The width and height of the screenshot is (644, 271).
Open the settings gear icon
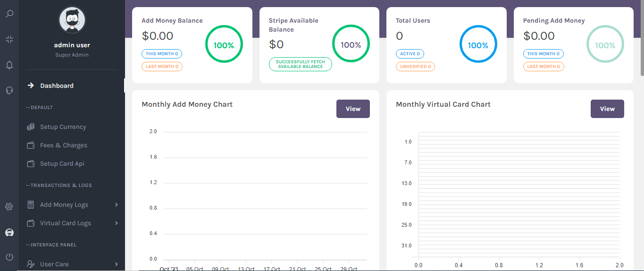tap(9, 207)
